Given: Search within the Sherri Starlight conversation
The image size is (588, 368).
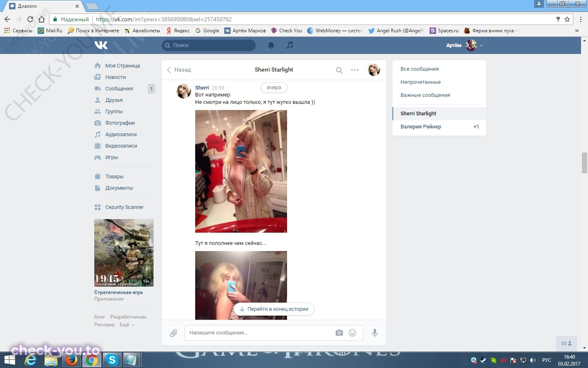Looking at the screenshot, I should 339,70.
